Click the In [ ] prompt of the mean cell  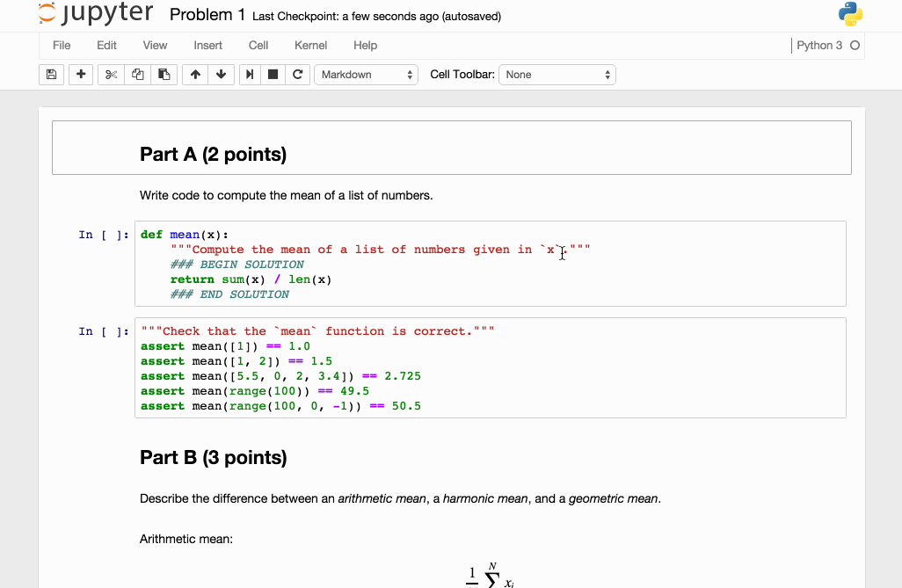(104, 235)
